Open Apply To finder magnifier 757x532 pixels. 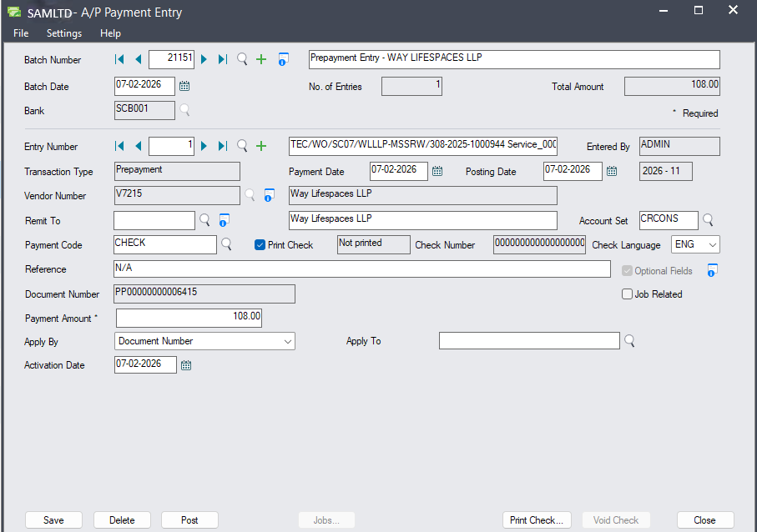pos(629,340)
